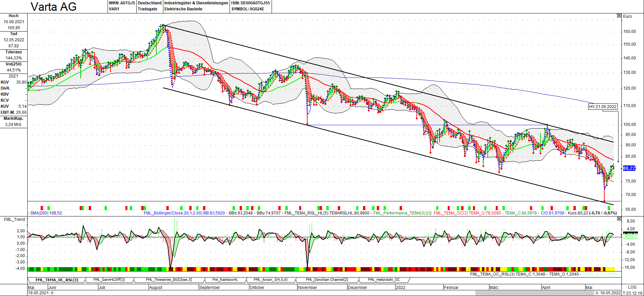Select the FML_Timeseries_BS(Close,5) tab
Screen dimensions: 644x296
click(169, 280)
